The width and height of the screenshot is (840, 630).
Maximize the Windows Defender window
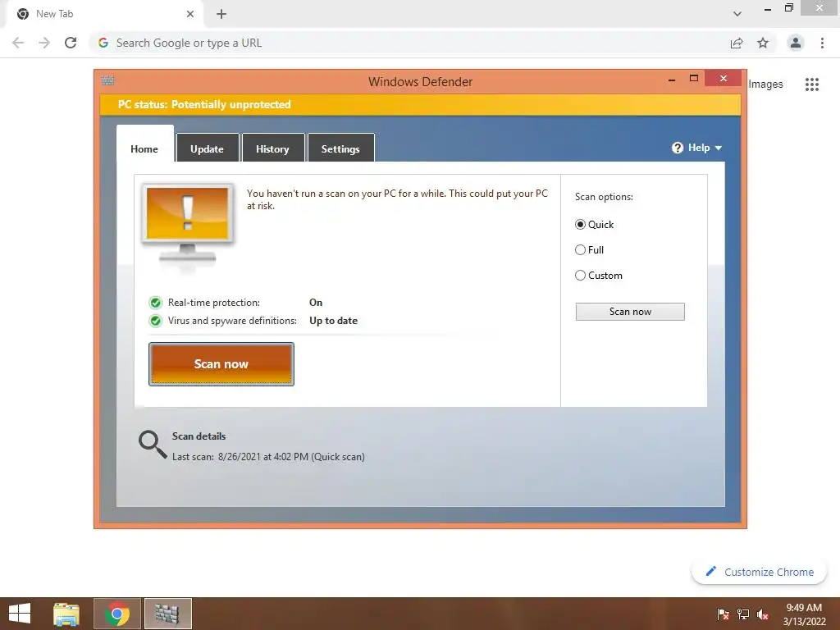[694, 78]
